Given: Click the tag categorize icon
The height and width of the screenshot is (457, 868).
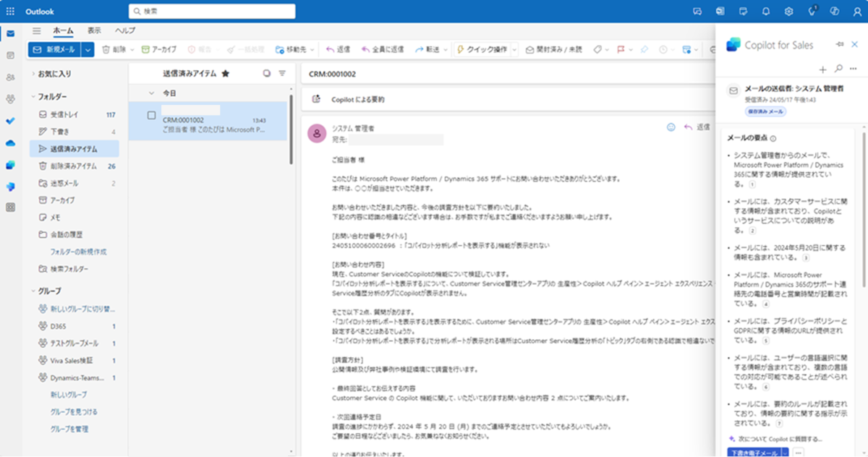Looking at the screenshot, I should (597, 49).
